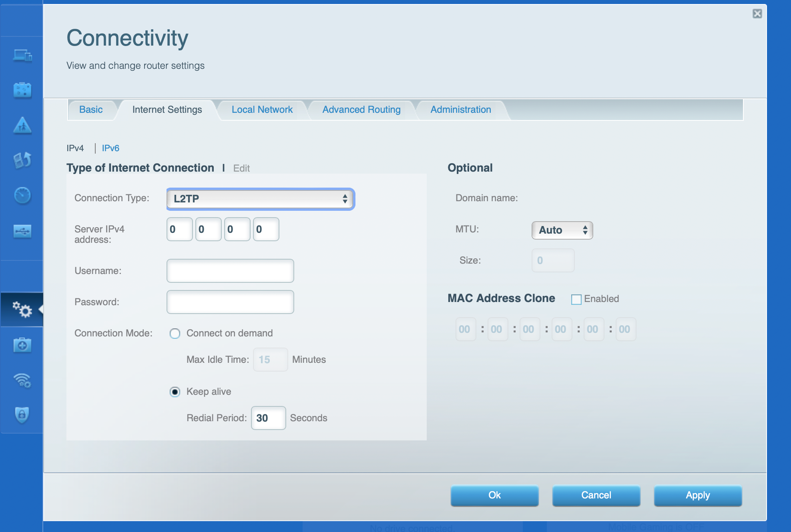This screenshot has height=532, width=791.
Task: Open Security shield lock icon
Action: coord(22,414)
